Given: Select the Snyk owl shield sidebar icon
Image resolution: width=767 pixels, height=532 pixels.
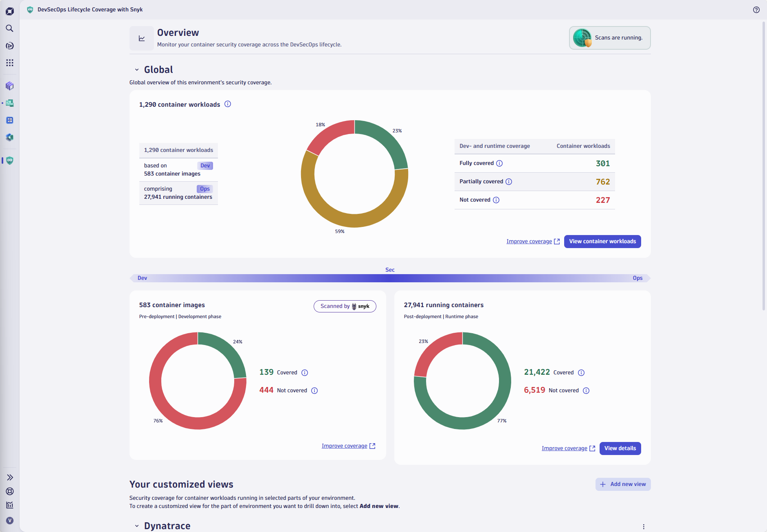Looking at the screenshot, I should click(x=10, y=160).
